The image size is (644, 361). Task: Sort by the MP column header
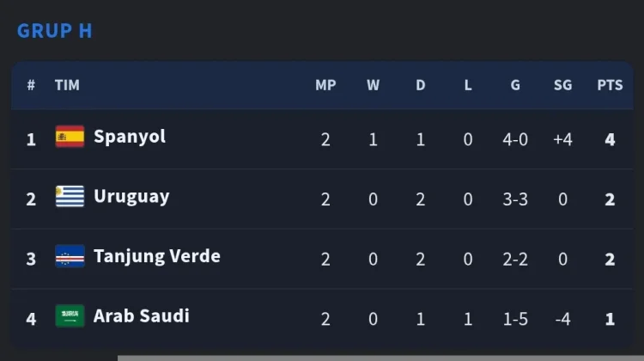click(x=325, y=85)
